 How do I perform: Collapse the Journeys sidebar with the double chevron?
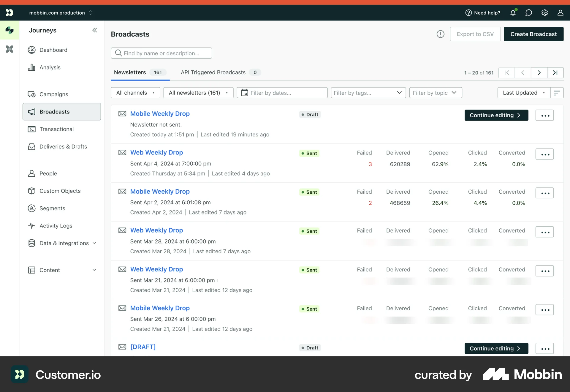pos(94,30)
